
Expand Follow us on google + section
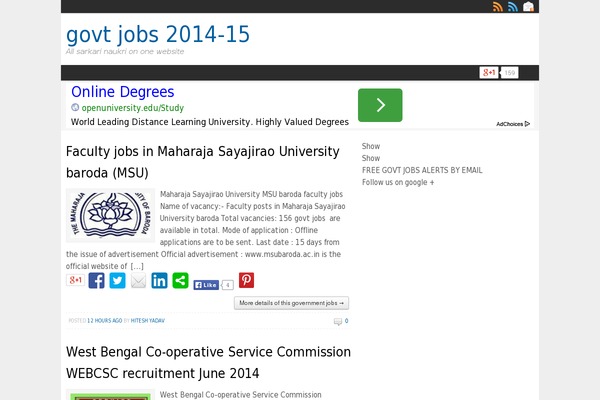tap(398, 182)
